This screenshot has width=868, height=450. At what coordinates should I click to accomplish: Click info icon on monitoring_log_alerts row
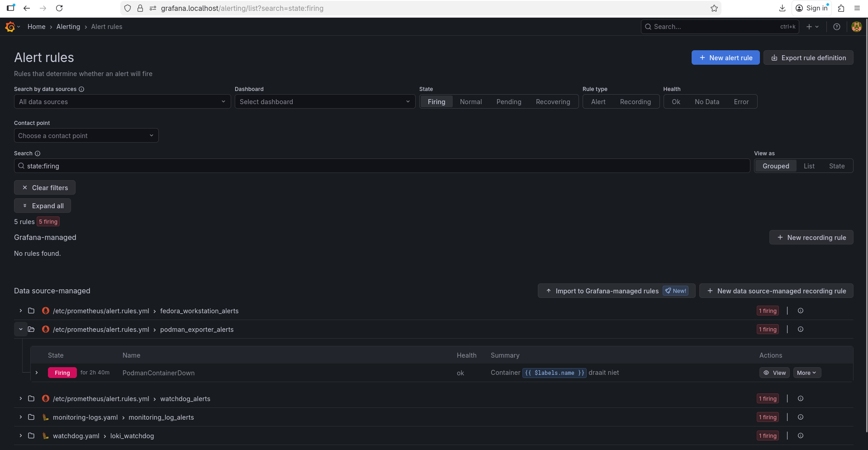(801, 417)
